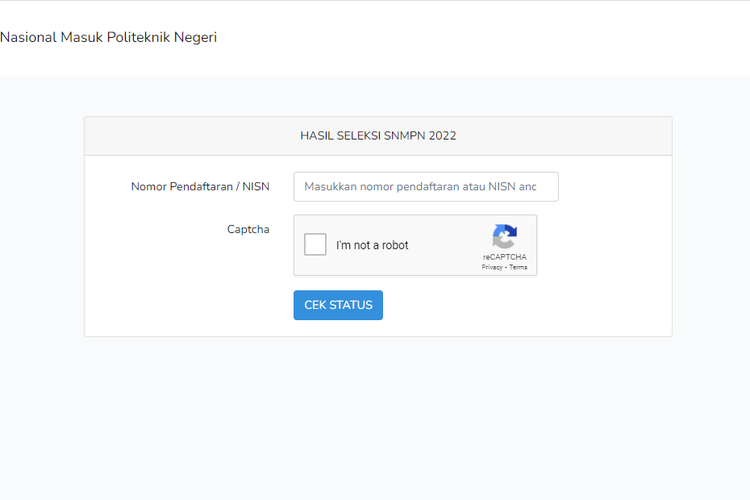Focus the Nomor Pendaftaran / NISN input field
This screenshot has width=750, height=500.
[x=425, y=187]
